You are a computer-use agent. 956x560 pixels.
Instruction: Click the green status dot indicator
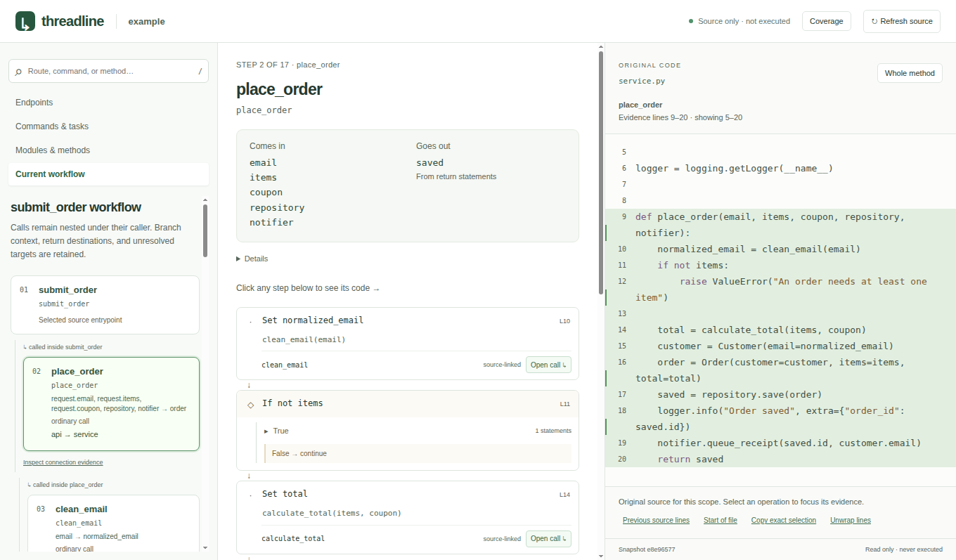[x=691, y=21]
